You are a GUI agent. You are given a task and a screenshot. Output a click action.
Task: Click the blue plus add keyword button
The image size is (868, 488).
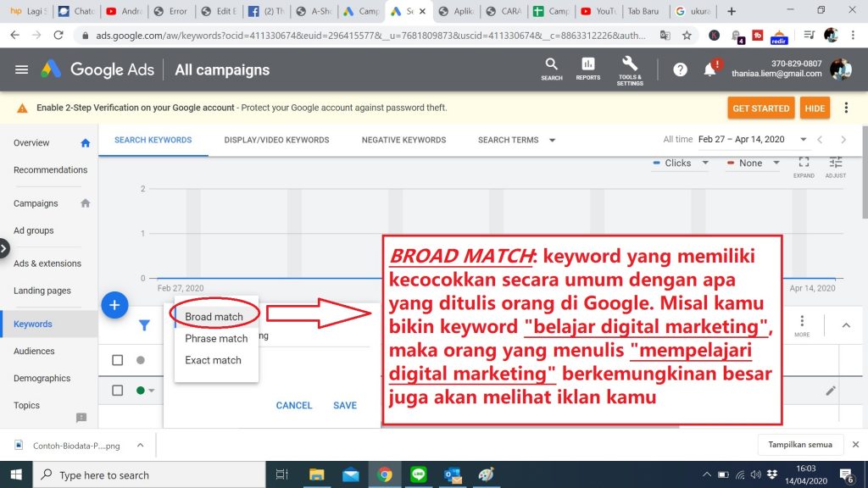[x=114, y=304]
